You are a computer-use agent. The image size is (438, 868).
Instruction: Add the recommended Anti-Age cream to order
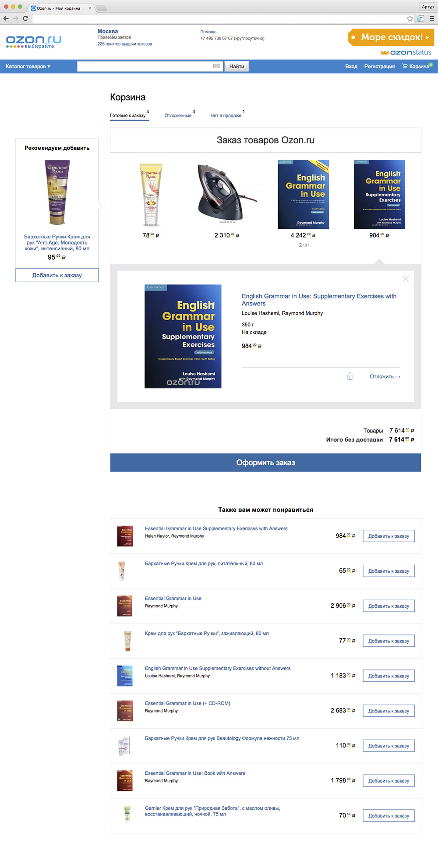pyautogui.click(x=57, y=275)
